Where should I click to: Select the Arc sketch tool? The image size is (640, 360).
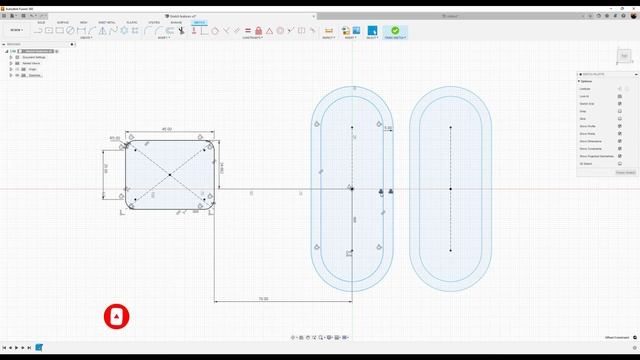click(x=92, y=31)
